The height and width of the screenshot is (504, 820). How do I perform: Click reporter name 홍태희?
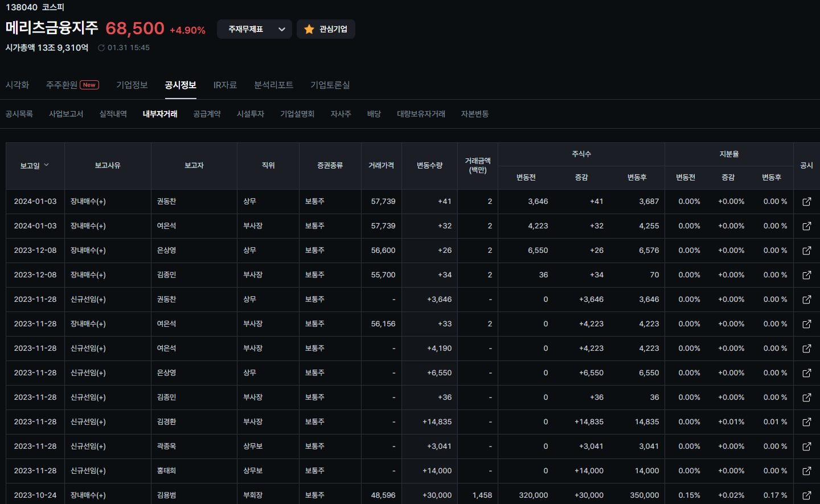click(x=167, y=471)
